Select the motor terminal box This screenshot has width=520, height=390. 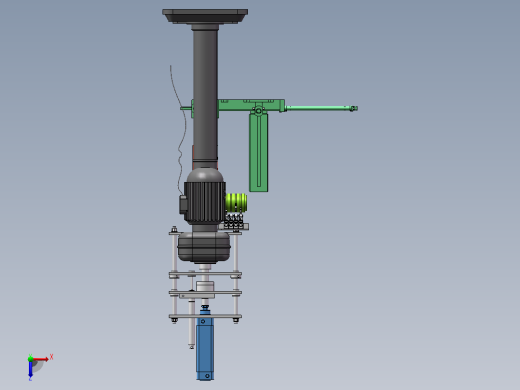[183, 204]
